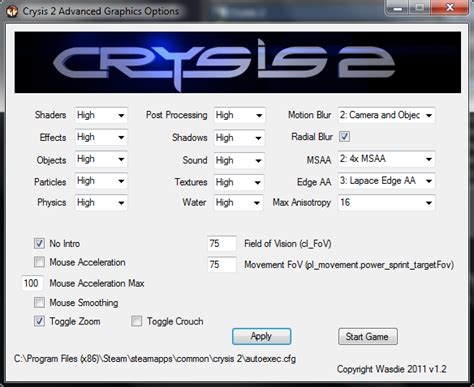
Task: Expand the Post Processing dropdown
Action: (239, 115)
